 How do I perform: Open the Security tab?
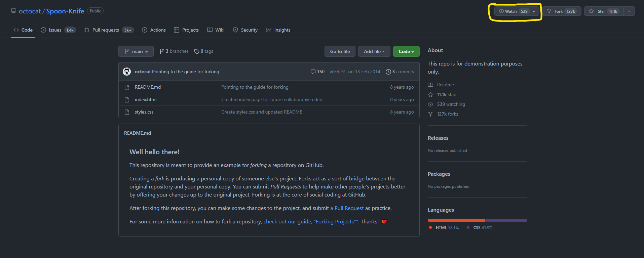tap(245, 30)
